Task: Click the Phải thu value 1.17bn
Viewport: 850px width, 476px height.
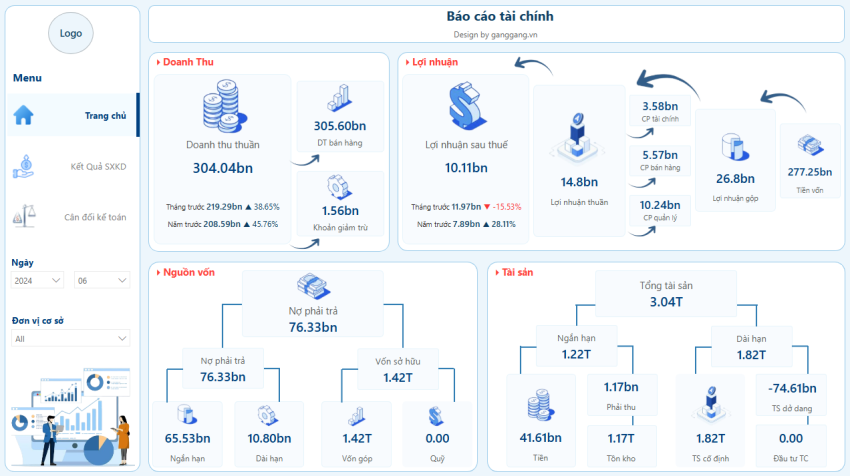Action: tap(621, 387)
